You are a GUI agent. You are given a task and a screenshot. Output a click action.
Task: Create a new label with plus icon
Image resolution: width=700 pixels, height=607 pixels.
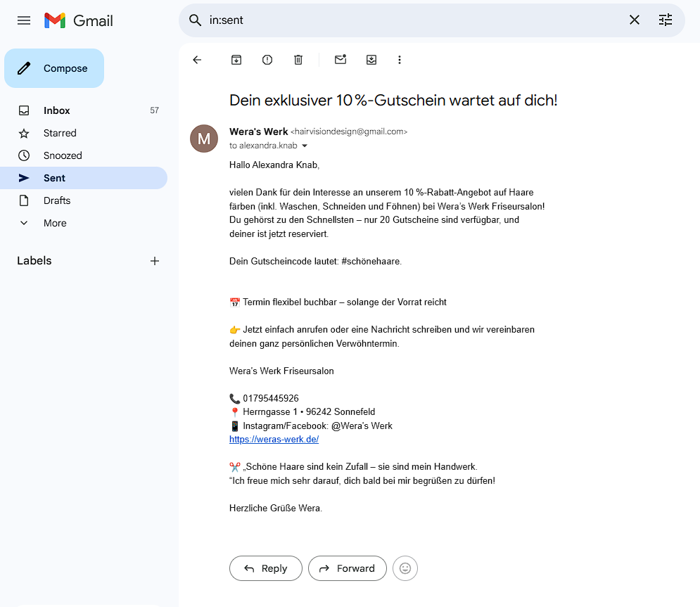(x=155, y=261)
